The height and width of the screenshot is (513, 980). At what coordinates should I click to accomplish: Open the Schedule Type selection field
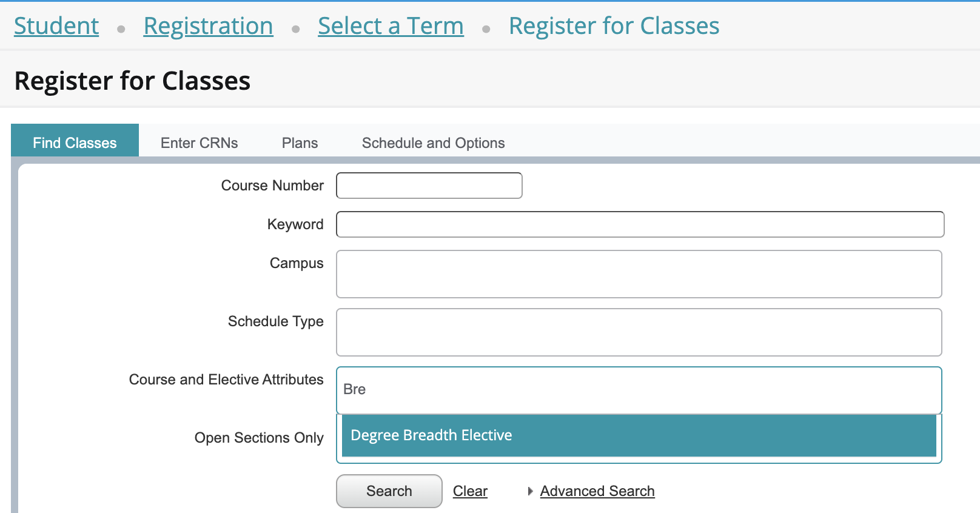[639, 332]
